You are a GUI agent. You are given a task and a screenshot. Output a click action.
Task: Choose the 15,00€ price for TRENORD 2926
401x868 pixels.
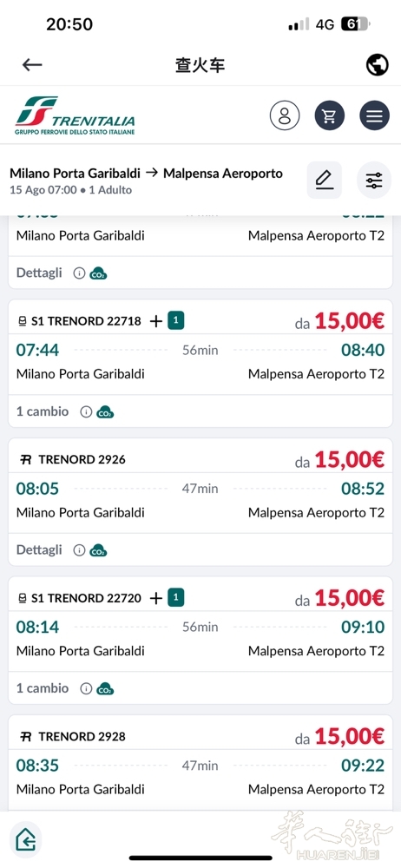339,459
